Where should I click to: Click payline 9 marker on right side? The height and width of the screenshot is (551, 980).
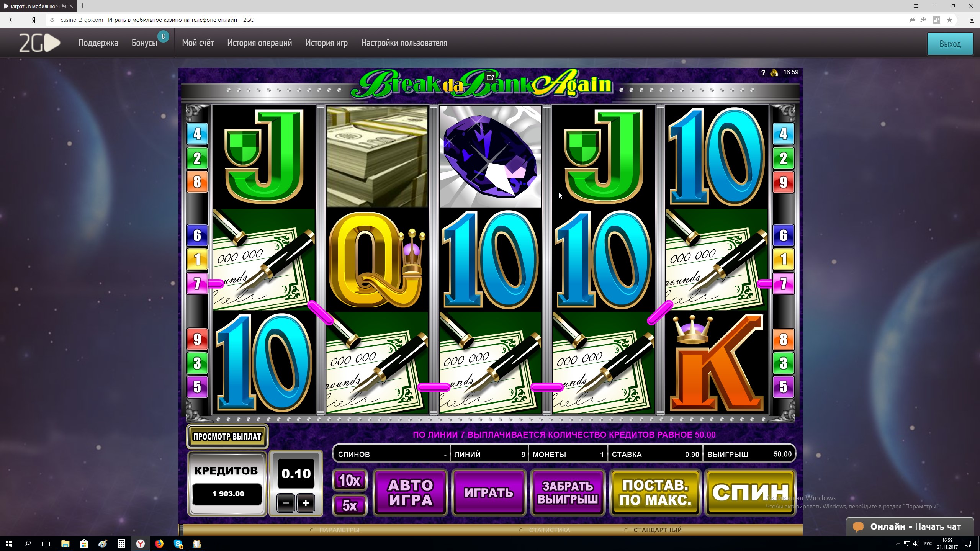click(783, 182)
